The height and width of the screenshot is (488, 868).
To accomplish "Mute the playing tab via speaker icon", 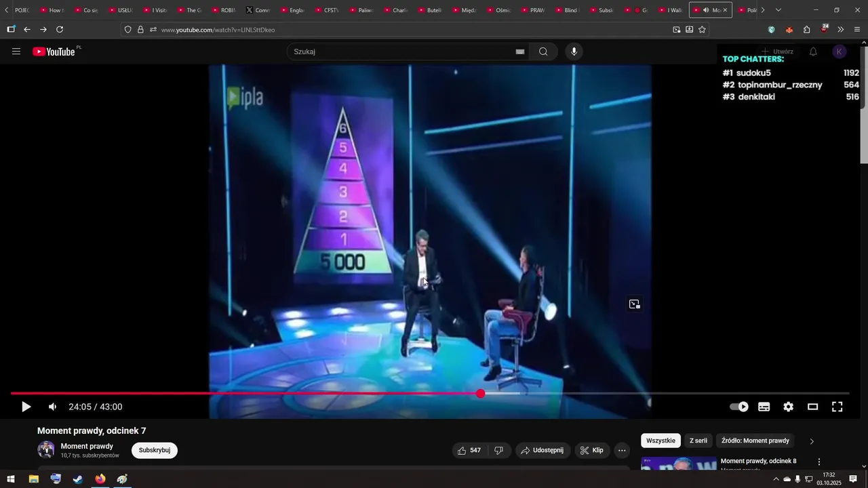I will [706, 10].
